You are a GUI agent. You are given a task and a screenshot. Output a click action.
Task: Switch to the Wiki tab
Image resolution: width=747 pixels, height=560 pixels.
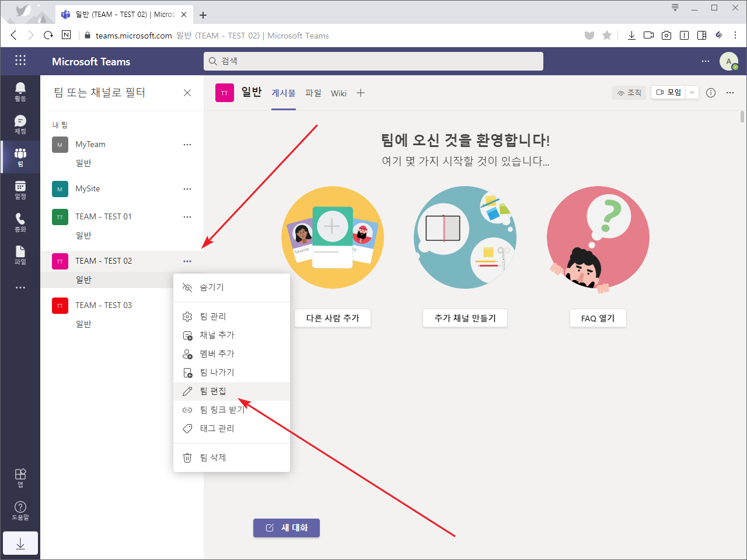(x=338, y=93)
